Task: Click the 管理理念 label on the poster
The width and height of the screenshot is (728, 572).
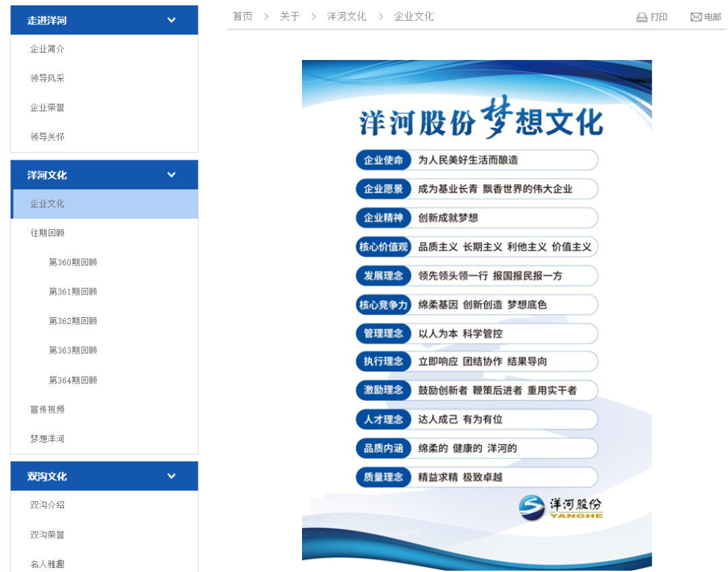Action: click(384, 333)
